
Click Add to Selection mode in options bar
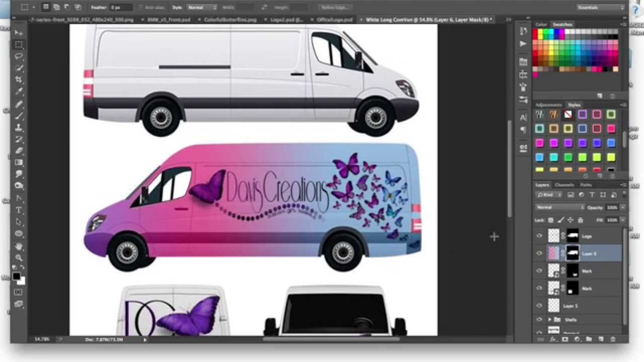(56, 8)
